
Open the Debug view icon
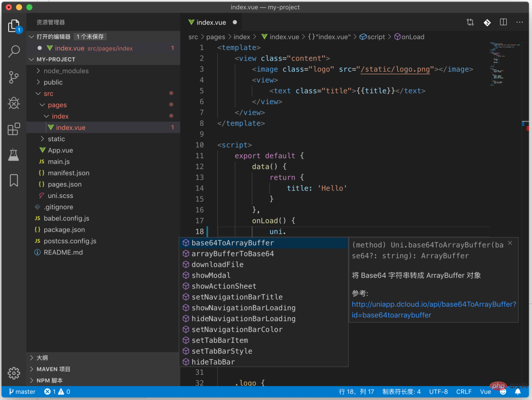[x=14, y=103]
